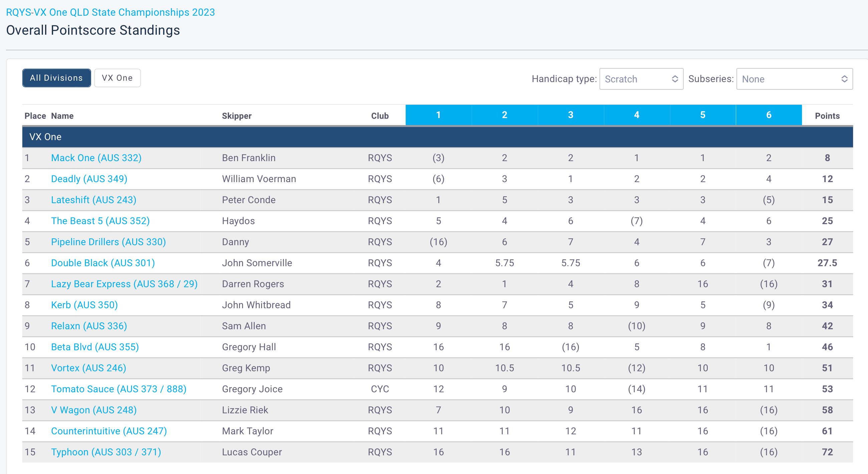
Task: Open the Handicap type dropdown
Action: [x=641, y=79]
